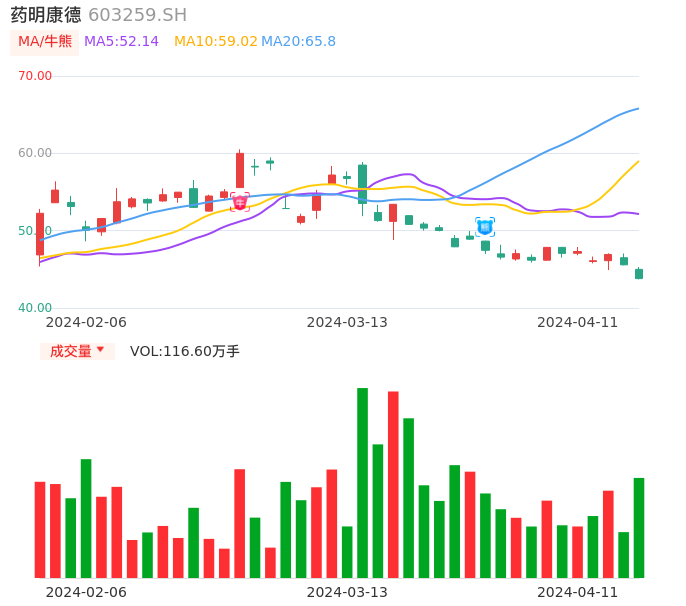The height and width of the screenshot is (606, 686).
Task: Click the 2024-03-13 date under price chart
Action: pyautogui.click(x=347, y=322)
